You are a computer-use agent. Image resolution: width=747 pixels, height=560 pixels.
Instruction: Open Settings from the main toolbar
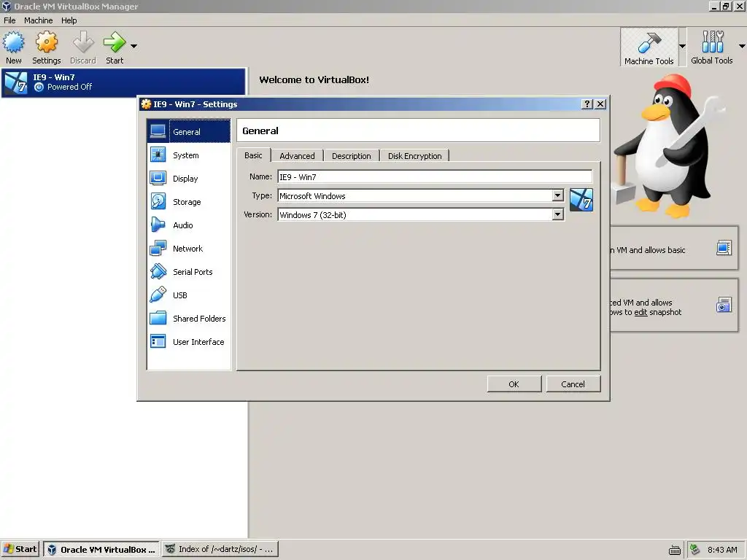pyautogui.click(x=46, y=47)
